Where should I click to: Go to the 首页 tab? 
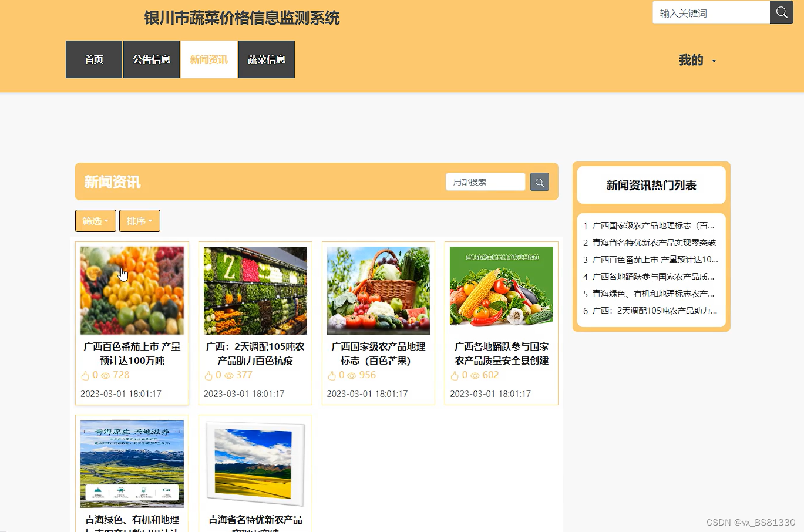point(94,59)
